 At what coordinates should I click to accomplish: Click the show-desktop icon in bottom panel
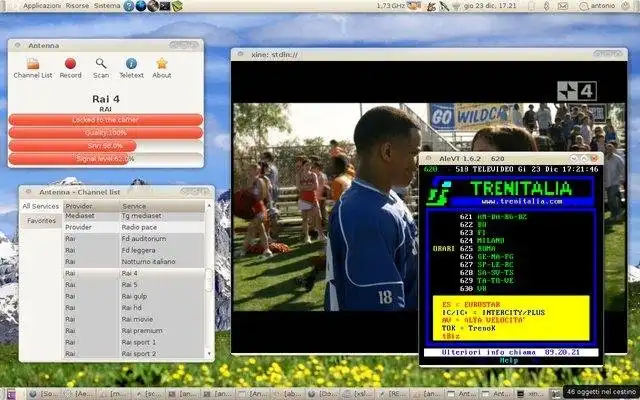11,394
